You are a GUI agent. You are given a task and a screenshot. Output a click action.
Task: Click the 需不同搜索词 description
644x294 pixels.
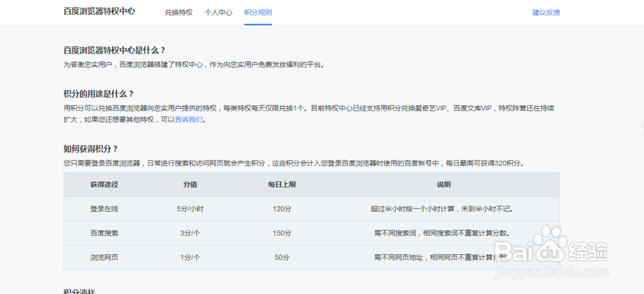pyautogui.click(x=442, y=234)
